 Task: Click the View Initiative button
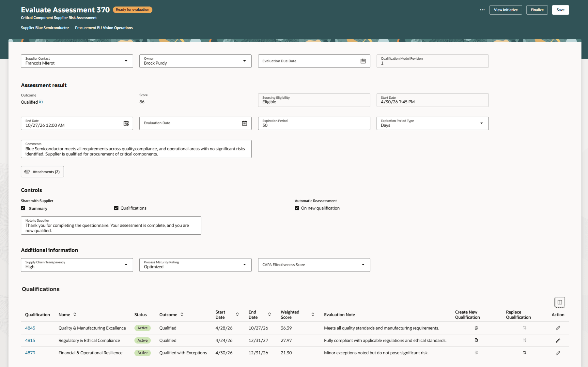pos(505,10)
